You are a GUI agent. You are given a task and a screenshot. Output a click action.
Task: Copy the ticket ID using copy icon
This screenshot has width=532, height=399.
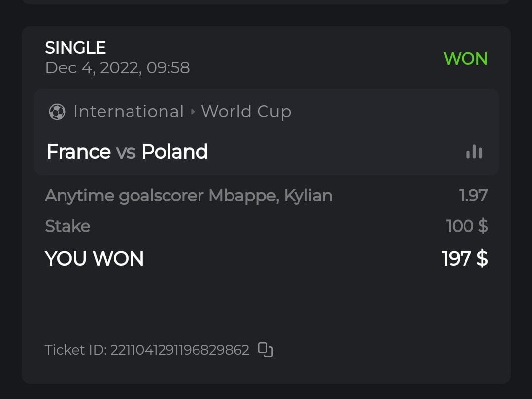[266, 350]
